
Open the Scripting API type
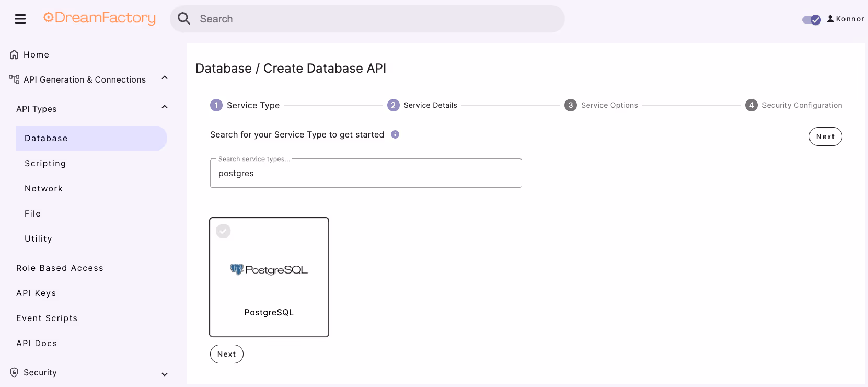click(45, 163)
